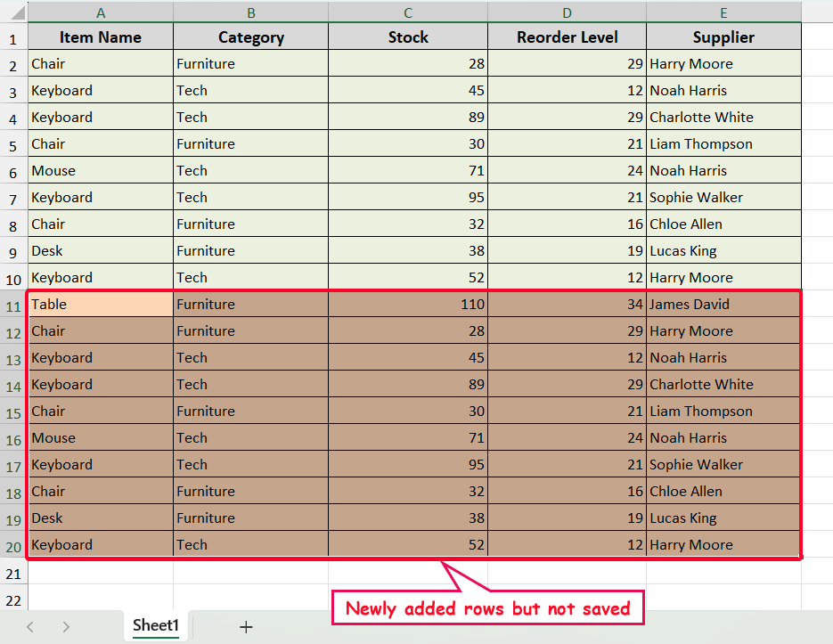Switch to the Sheet1 tab
This screenshot has width=833, height=644.
click(156, 626)
